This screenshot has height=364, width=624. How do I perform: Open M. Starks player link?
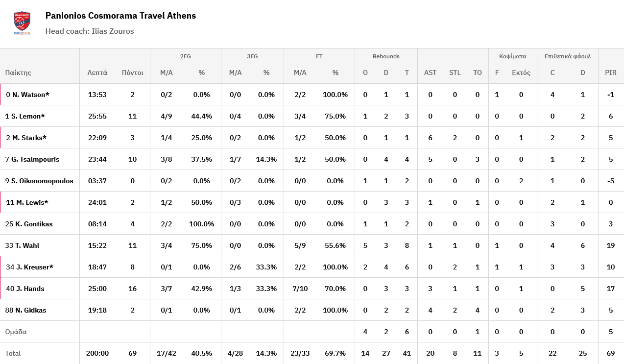coord(29,138)
